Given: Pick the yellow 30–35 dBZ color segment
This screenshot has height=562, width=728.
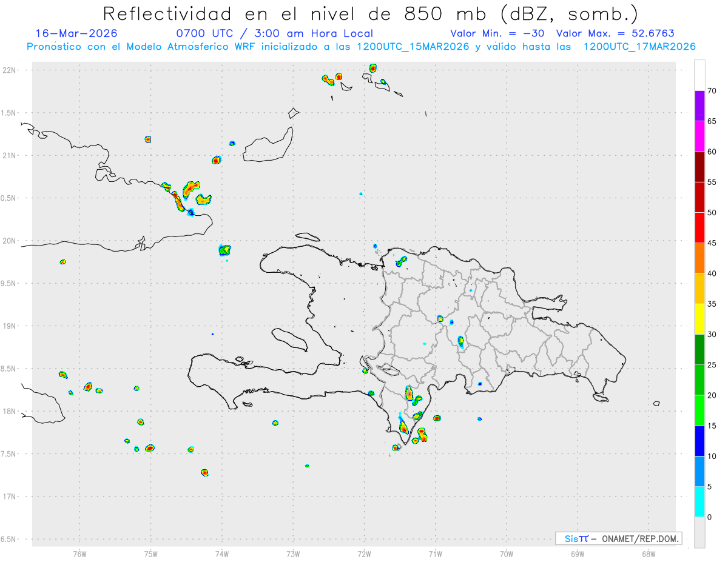Looking at the screenshot, I should (699, 319).
